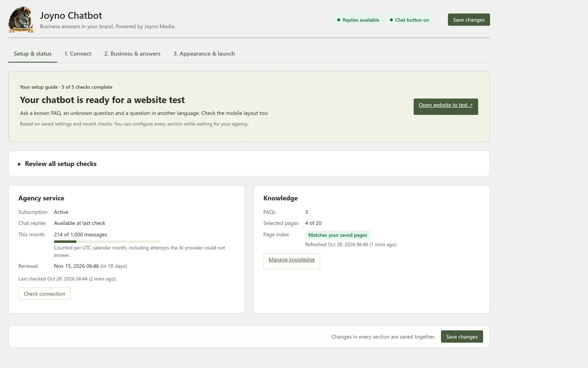This screenshot has width=588, height=368.
Task: Open Manage knowledge link
Action: (x=291, y=261)
